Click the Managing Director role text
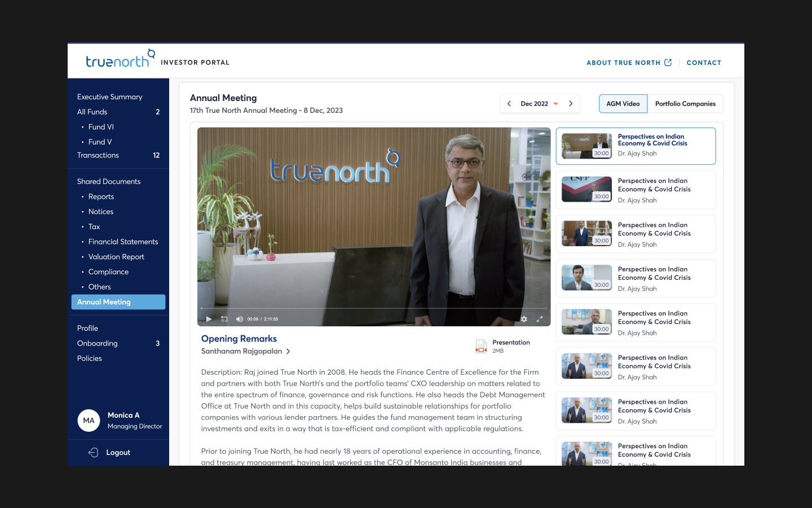 [x=135, y=426]
